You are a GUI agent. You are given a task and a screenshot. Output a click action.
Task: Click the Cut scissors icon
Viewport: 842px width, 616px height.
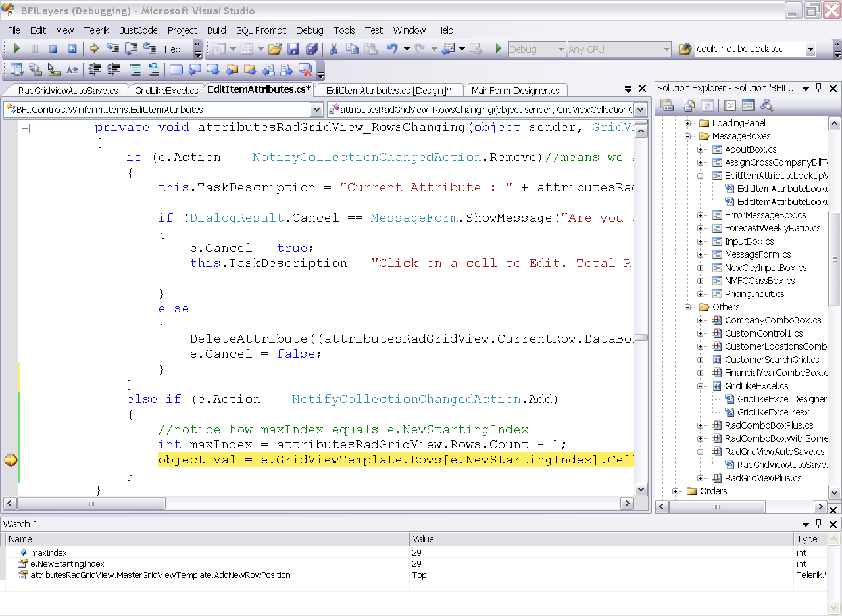coord(334,49)
